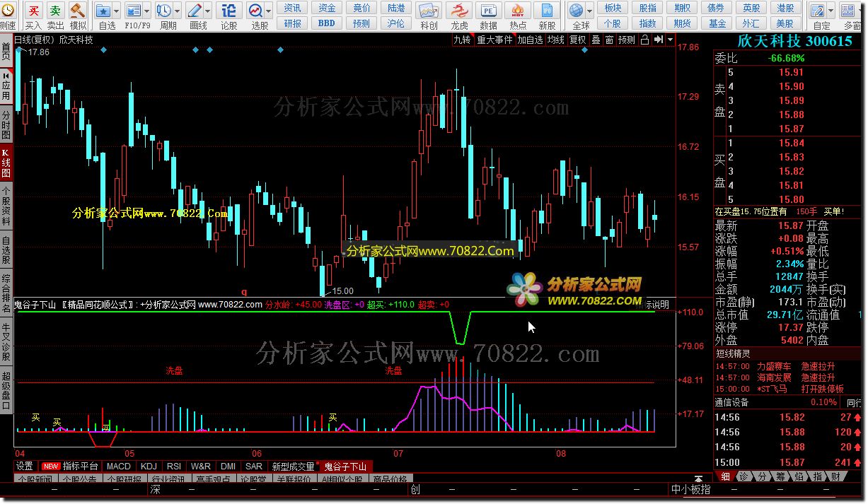This screenshot has width=868, height=504.
Task: Select the 画线 drawing pencil icon
Action: point(195,11)
